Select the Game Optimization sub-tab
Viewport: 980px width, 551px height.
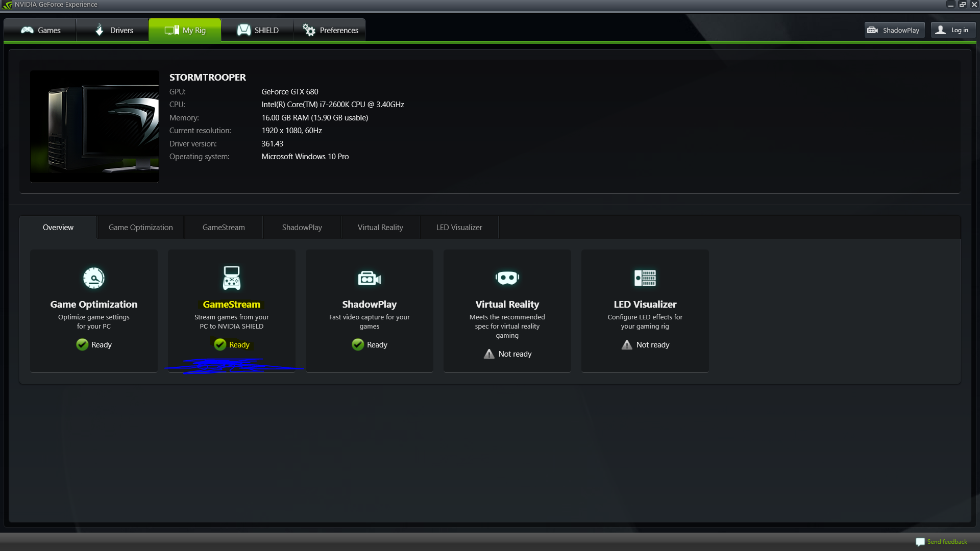140,228
